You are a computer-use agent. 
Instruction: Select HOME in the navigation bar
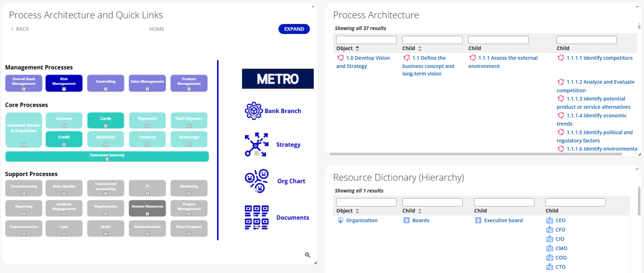(x=156, y=29)
